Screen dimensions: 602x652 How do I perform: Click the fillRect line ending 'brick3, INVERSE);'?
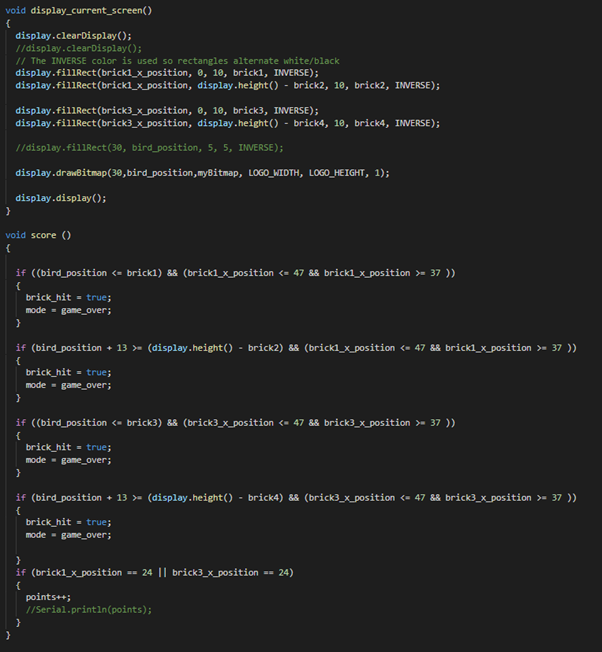click(167, 111)
